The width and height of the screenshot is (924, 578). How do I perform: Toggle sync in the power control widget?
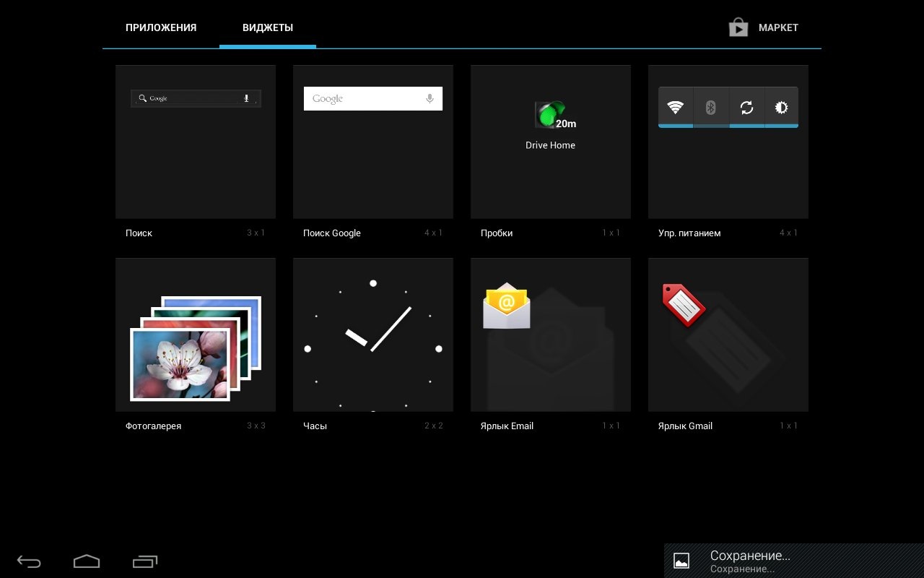[x=746, y=108]
